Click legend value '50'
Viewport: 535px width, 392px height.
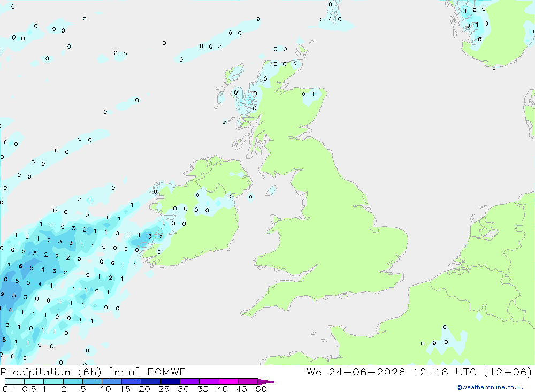[261, 389]
